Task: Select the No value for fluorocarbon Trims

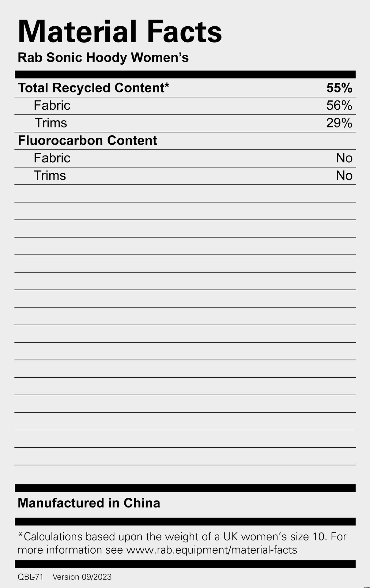Action: click(x=344, y=176)
